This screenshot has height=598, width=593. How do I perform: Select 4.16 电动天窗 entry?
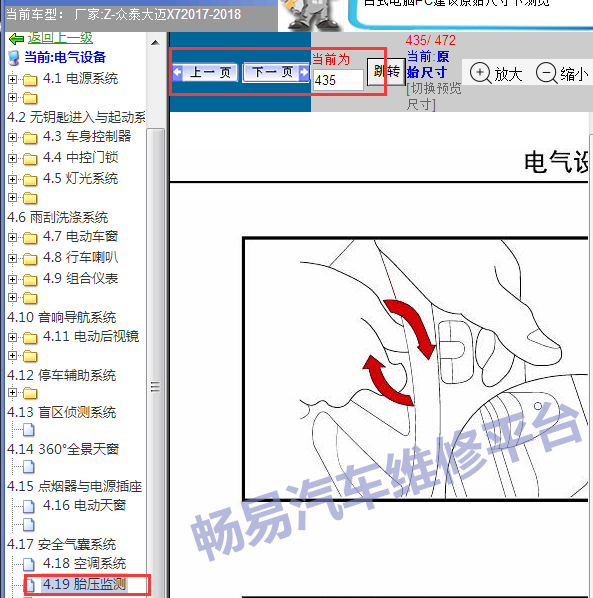click(x=84, y=506)
